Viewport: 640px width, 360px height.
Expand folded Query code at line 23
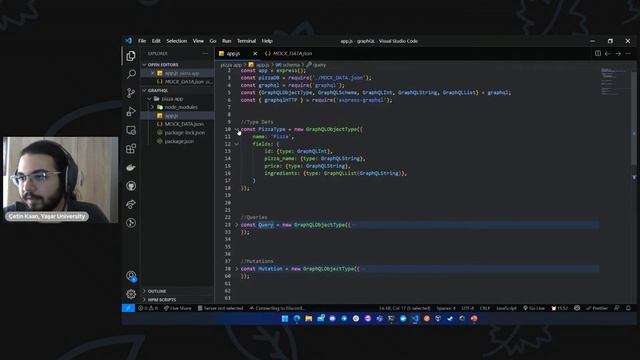click(x=236, y=225)
